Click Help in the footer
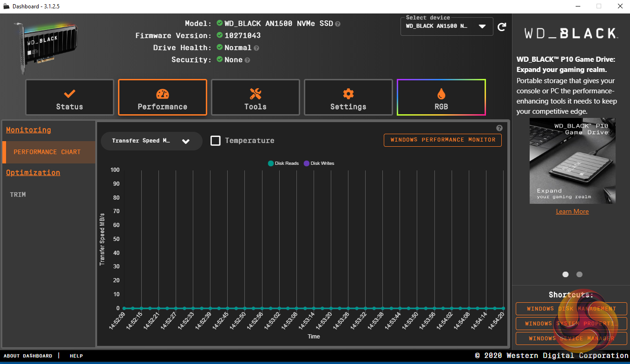The width and height of the screenshot is (630, 364). click(x=76, y=356)
